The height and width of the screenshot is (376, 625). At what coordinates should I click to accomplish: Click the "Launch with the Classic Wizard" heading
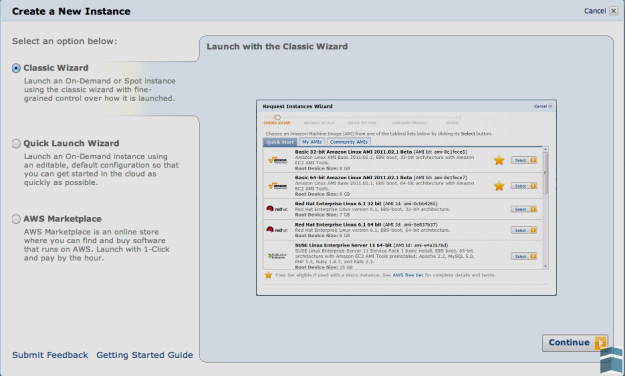(x=277, y=46)
